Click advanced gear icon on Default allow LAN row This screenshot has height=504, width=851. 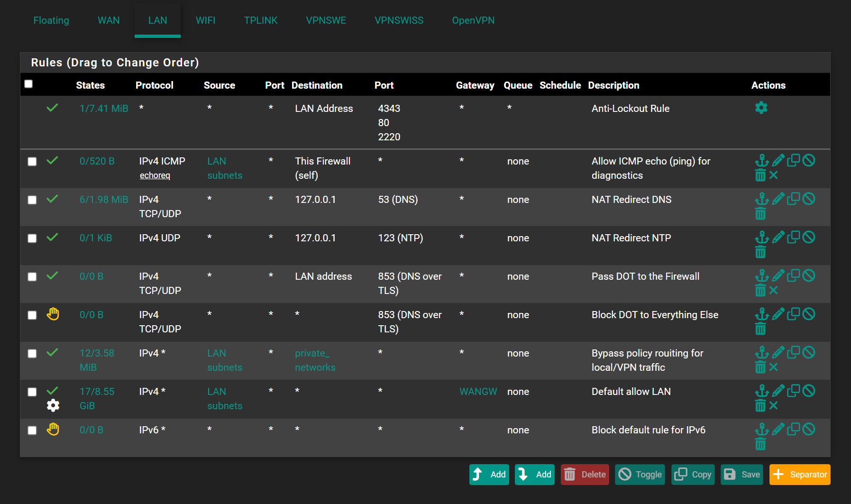tap(53, 405)
